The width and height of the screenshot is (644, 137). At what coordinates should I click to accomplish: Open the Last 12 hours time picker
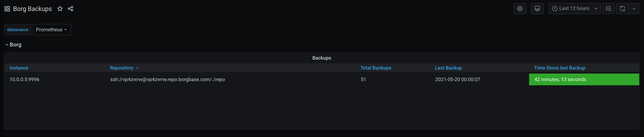pos(574,9)
